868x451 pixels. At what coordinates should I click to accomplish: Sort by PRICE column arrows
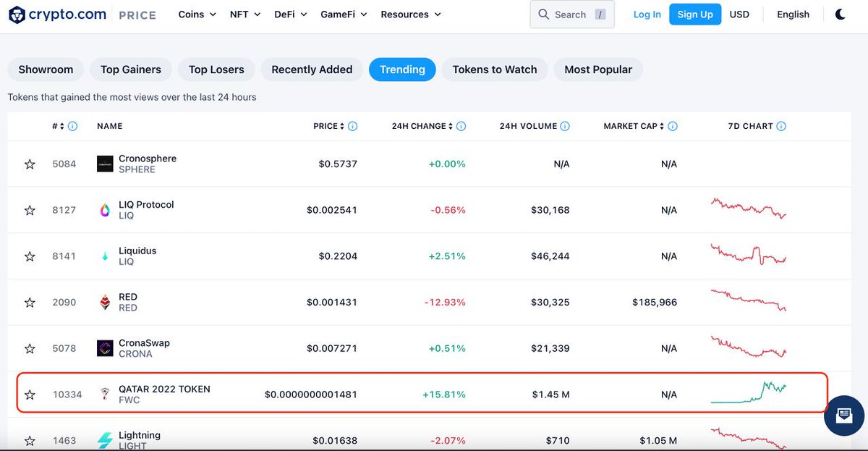[x=342, y=126]
